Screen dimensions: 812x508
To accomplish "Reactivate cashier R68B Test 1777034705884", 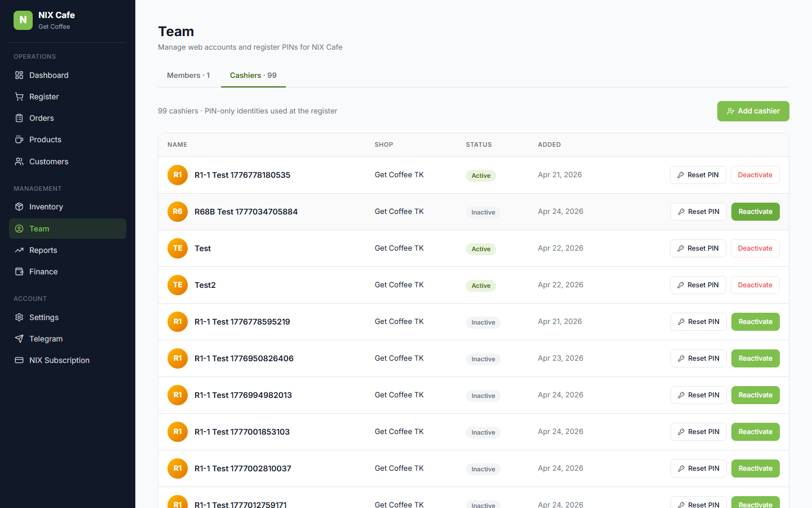I will click(755, 212).
